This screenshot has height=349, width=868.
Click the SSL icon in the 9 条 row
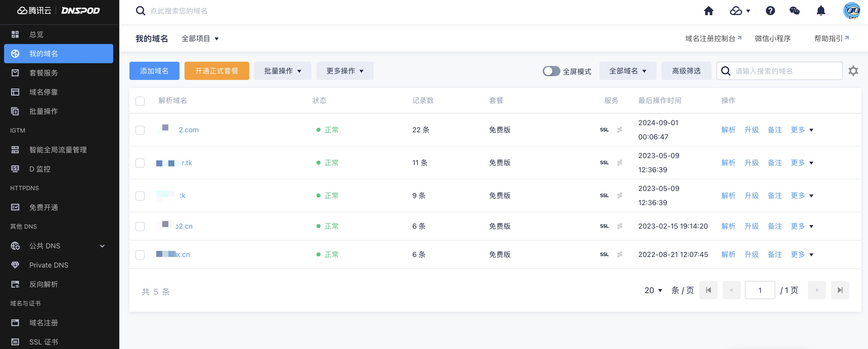click(604, 195)
